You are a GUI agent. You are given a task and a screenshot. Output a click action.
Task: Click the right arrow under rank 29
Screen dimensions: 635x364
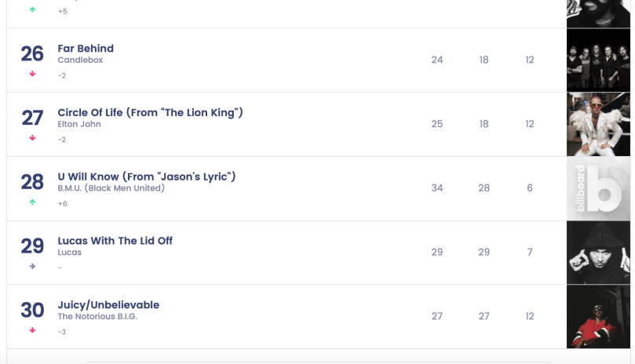coord(32,266)
